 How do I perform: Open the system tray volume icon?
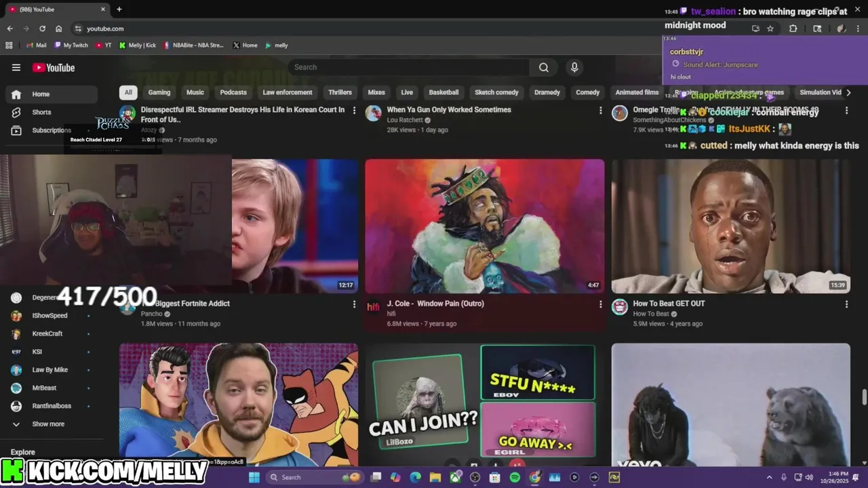pyautogui.click(x=809, y=477)
